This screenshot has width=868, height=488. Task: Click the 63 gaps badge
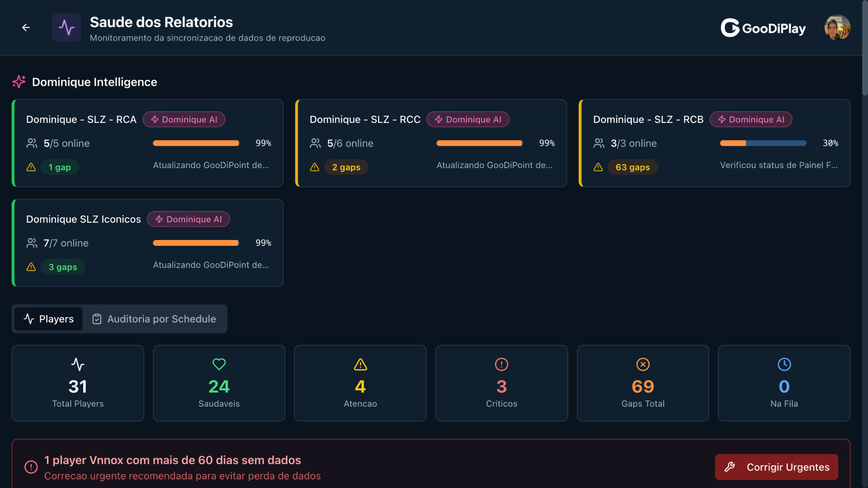tap(633, 167)
